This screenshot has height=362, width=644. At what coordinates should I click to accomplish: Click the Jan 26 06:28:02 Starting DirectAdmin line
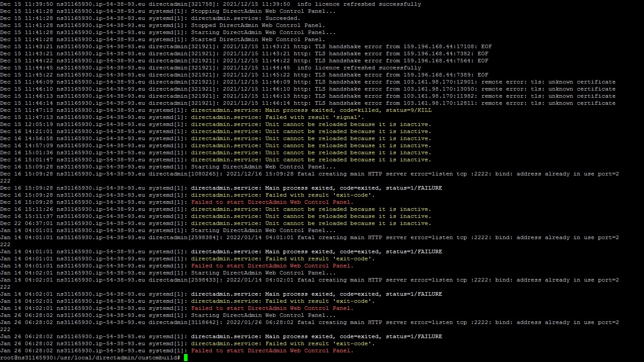pos(168,315)
